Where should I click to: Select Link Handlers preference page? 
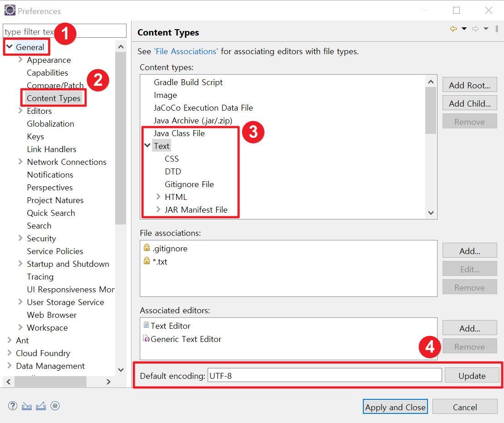point(52,149)
